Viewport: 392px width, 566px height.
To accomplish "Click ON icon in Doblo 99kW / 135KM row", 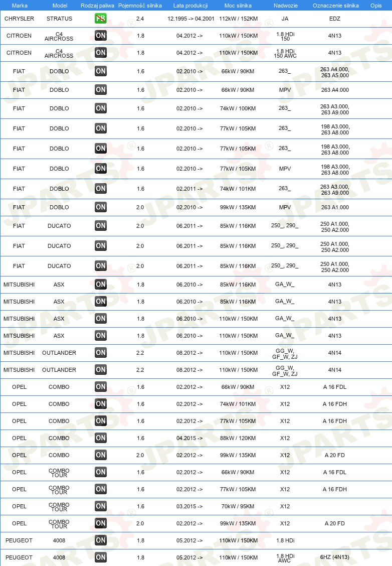I will [101, 207].
